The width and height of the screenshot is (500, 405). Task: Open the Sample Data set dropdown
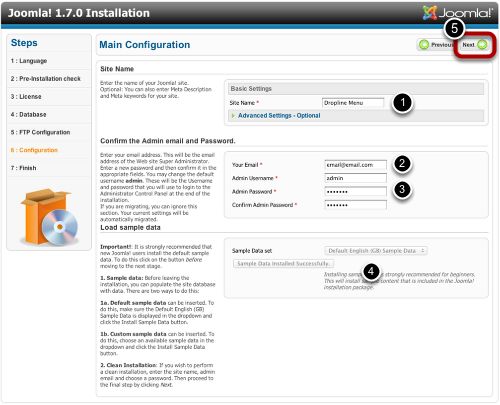point(376,251)
